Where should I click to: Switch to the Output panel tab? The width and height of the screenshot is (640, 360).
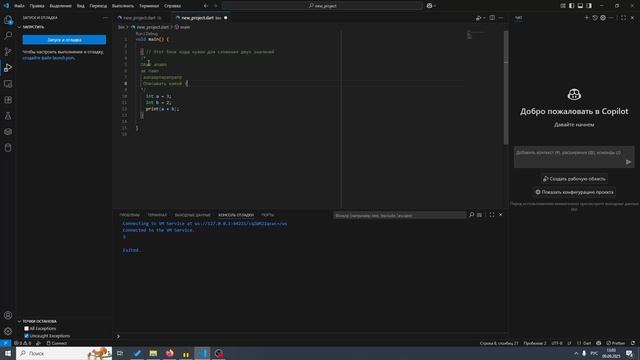[x=192, y=215]
